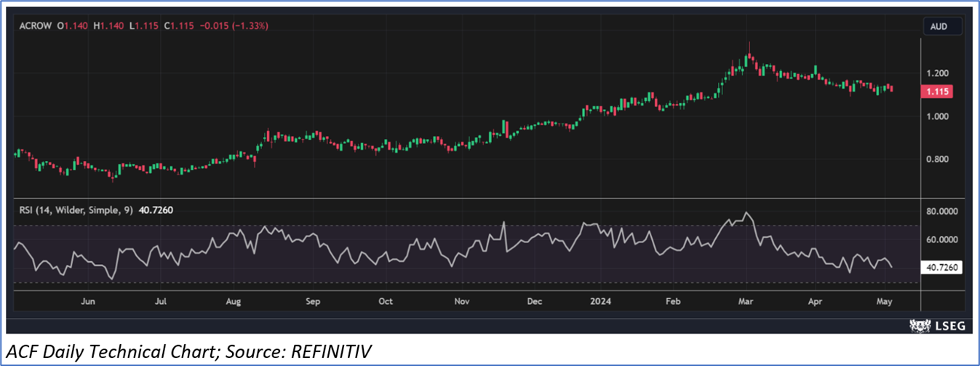Click the 60.0000 RSI axis label
The image size is (980, 366).
pos(941,239)
